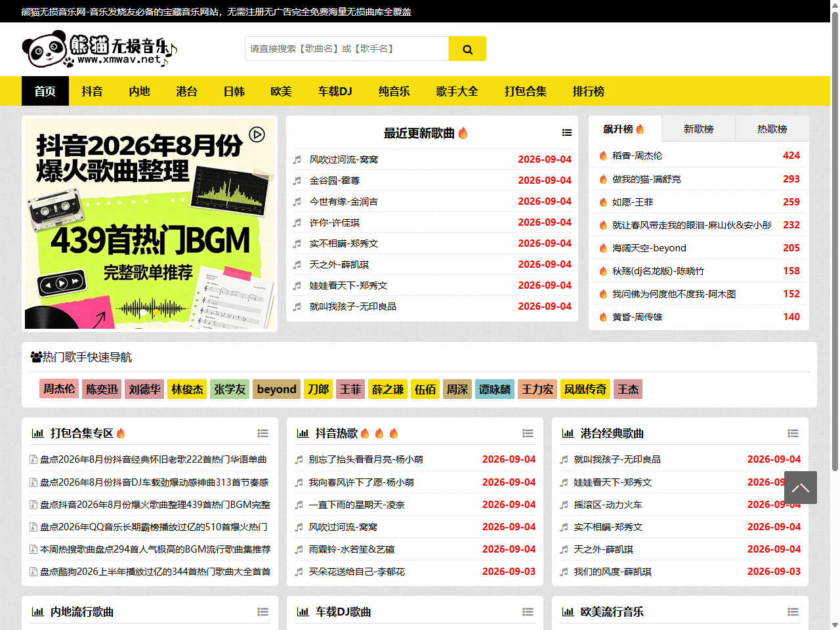Viewport: 840px width, 630px height.
Task: Open song 我们的风度-薛凯琪
Action: pos(613,572)
